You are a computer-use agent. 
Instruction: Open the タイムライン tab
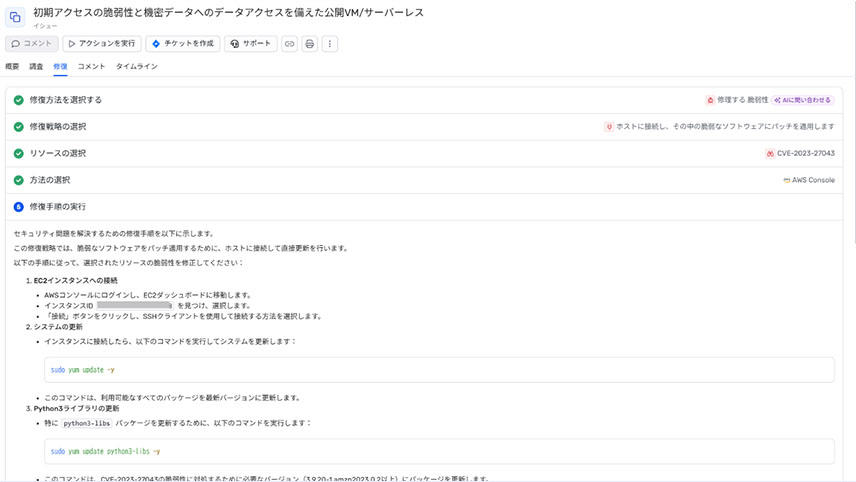(136, 67)
